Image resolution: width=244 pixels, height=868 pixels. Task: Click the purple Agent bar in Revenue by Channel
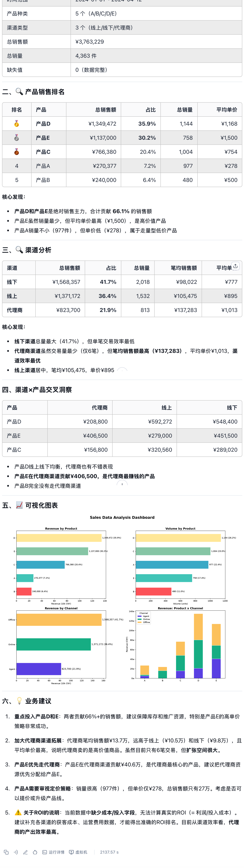tap(39, 669)
